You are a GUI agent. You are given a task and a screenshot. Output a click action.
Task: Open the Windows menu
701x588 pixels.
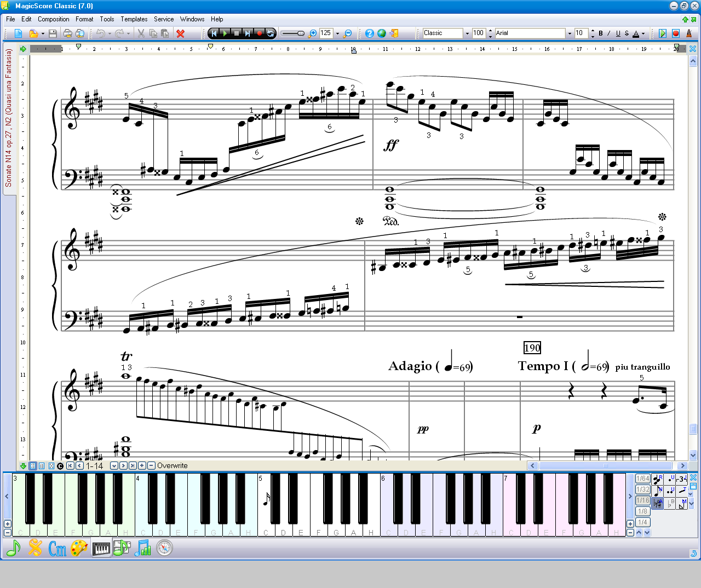pos(192,19)
